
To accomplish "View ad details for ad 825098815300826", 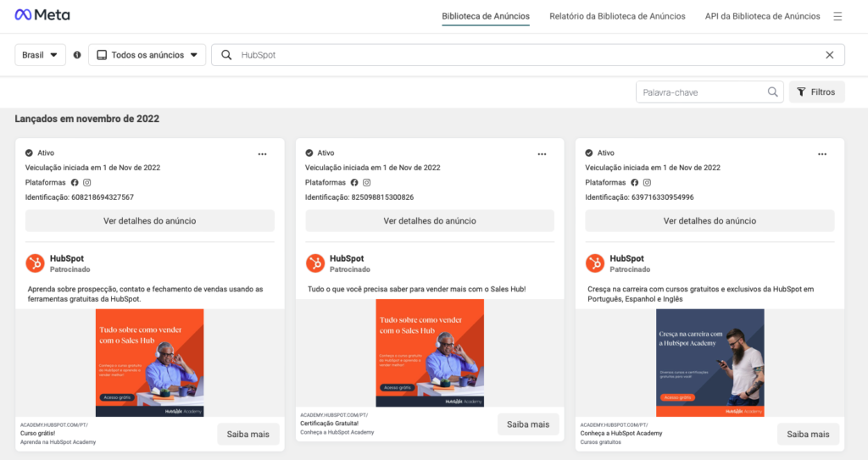I will (x=430, y=221).
